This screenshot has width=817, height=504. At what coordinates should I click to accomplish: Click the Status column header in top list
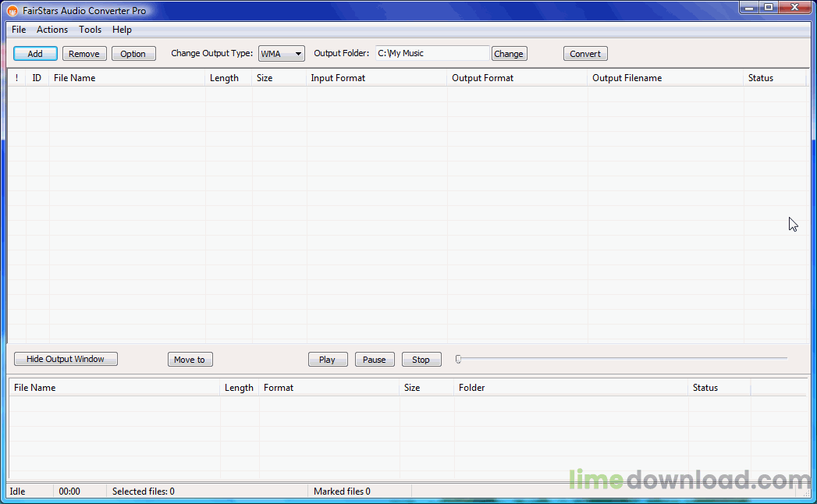775,78
